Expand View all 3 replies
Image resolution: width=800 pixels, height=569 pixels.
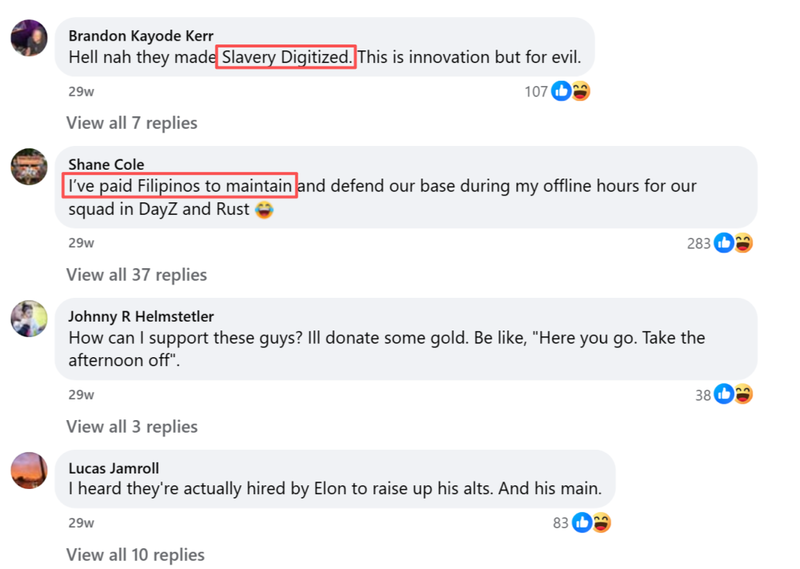pyautogui.click(x=132, y=426)
